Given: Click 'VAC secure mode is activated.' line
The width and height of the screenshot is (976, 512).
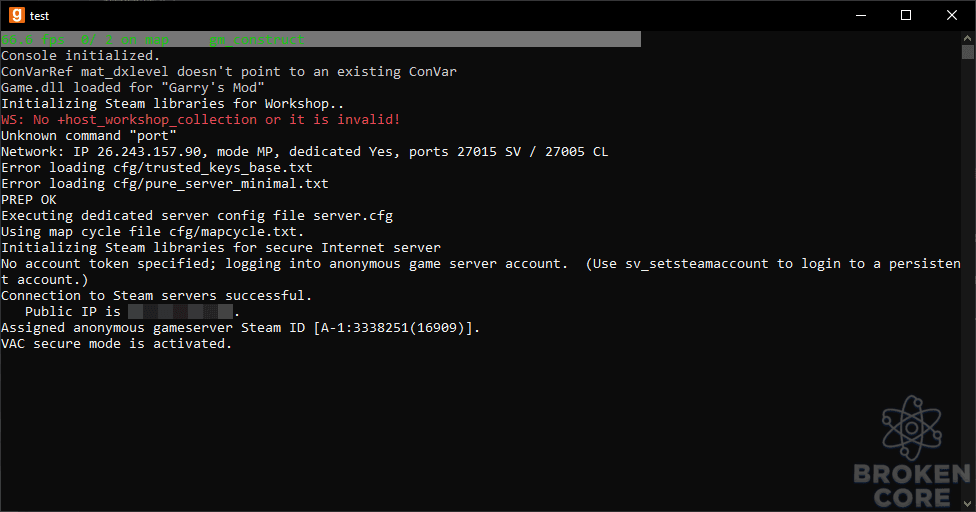Looking at the screenshot, I should click(116, 344).
